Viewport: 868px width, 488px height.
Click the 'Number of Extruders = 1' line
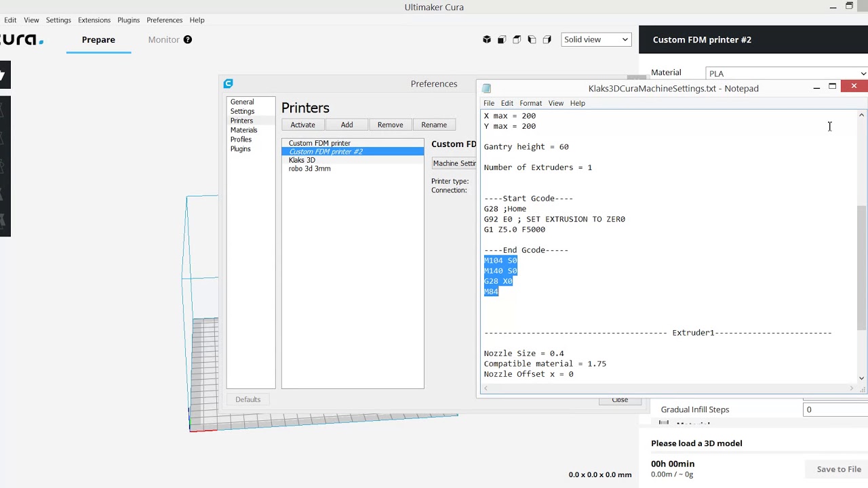click(x=538, y=167)
